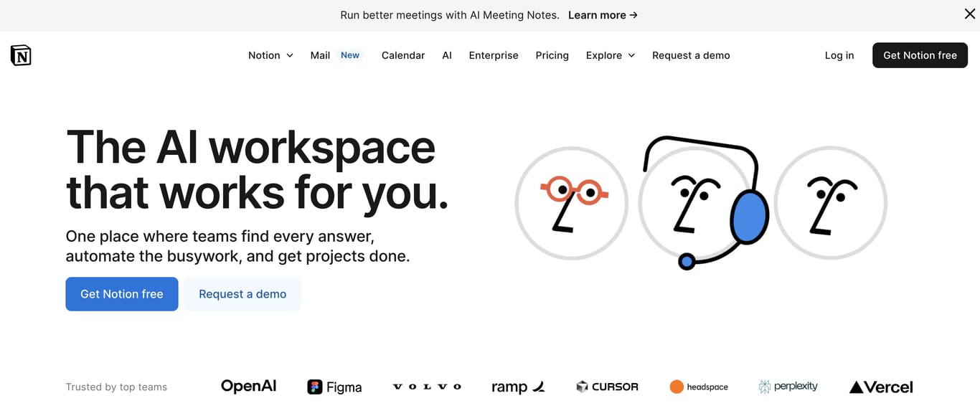Click the Figma logo
This screenshot has height=411, width=980.
[334, 387]
